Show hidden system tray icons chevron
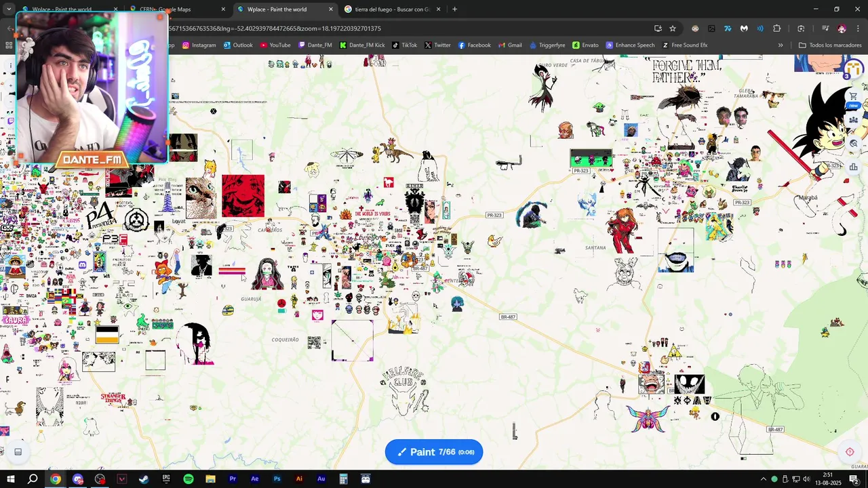This screenshot has width=868, height=488. tap(763, 479)
